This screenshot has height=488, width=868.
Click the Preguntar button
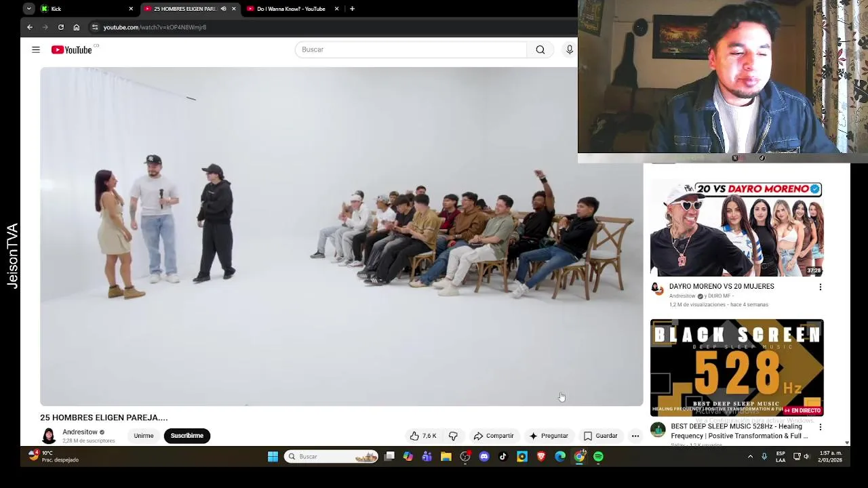549,436
